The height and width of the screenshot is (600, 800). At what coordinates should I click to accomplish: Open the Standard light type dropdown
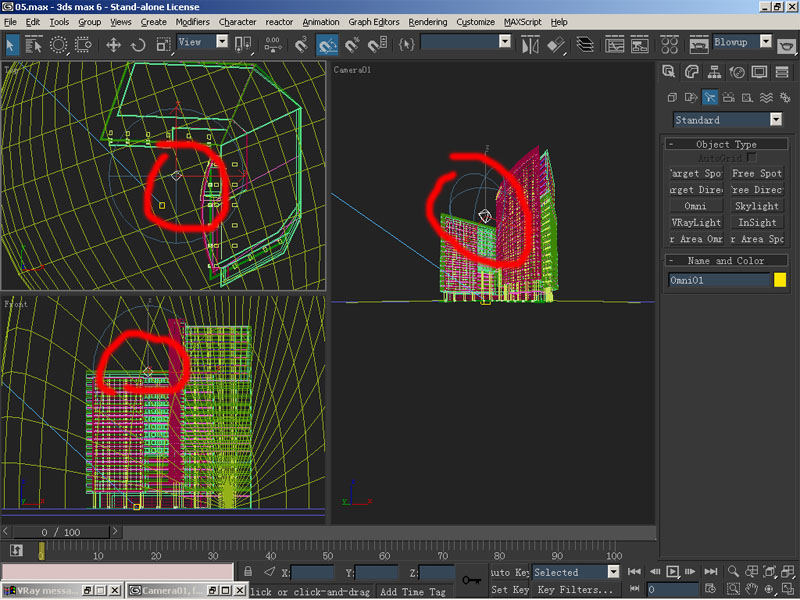[x=727, y=120]
